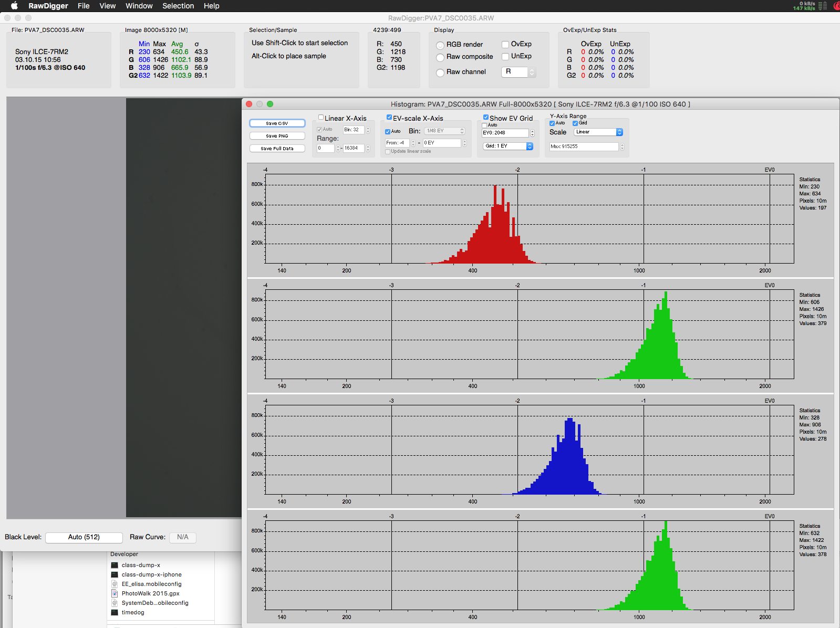
Task: Select RGB render display mode
Action: pyautogui.click(x=440, y=45)
